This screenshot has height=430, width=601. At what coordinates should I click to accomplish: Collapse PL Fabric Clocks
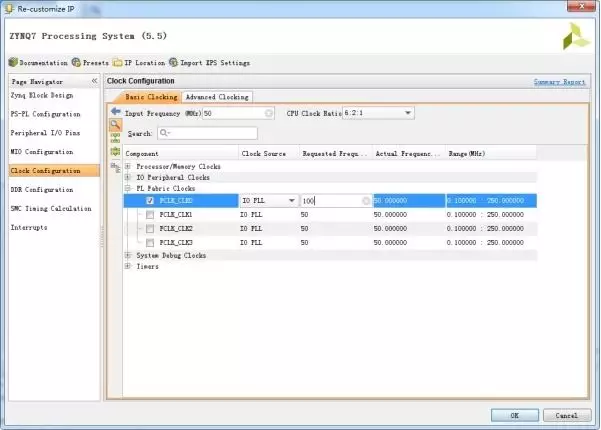click(x=128, y=188)
